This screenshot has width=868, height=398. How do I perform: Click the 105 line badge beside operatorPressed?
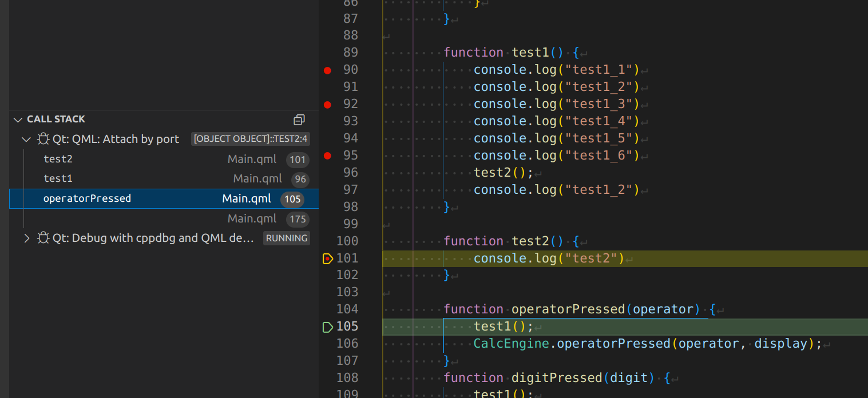[292, 199]
